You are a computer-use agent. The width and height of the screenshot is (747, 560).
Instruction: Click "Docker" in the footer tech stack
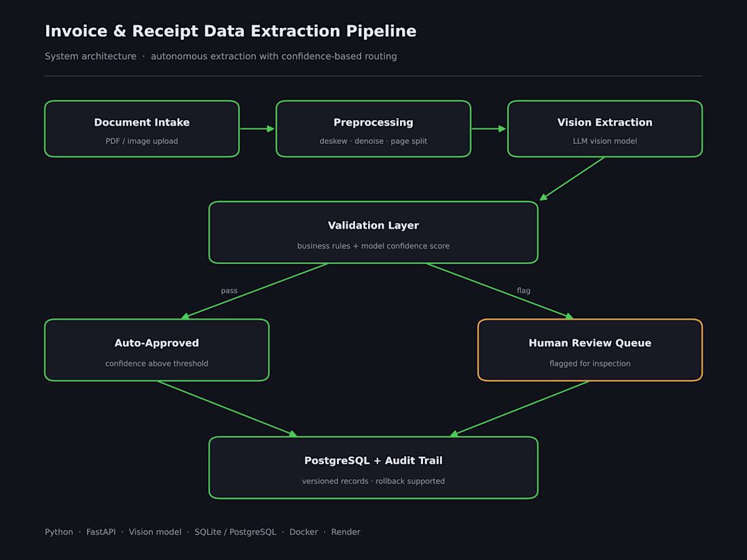[x=304, y=532]
